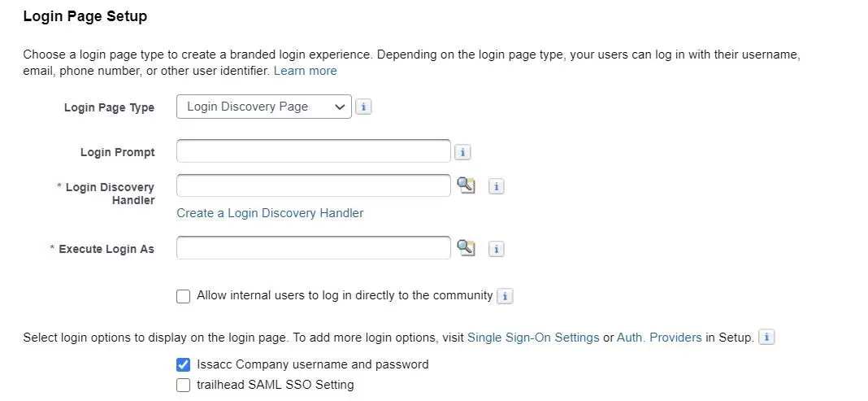Click info icon after internal users checkbox label
This screenshot has width=868, height=401.
pyautogui.click(x=505, y=296)
